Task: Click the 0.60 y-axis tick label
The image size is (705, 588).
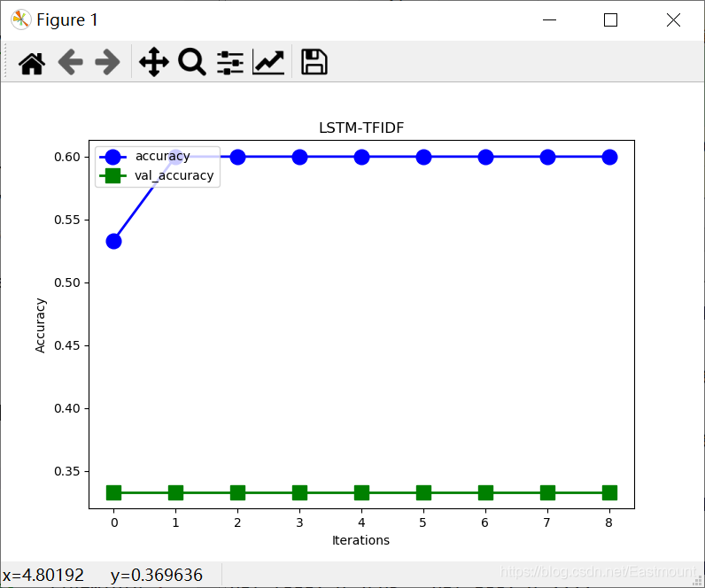Action: (x=67, y=157)
